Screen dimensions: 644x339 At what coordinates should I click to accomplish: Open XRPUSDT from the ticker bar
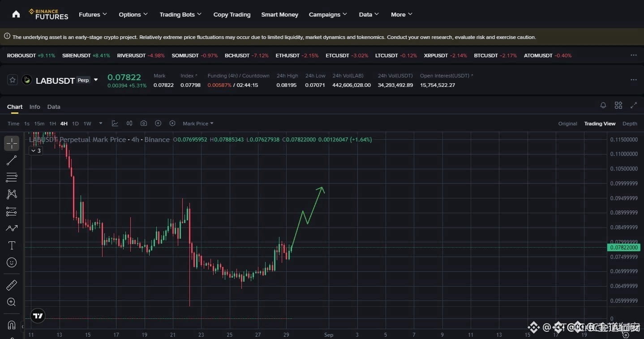pyautogui.click(x=445, y=56)
